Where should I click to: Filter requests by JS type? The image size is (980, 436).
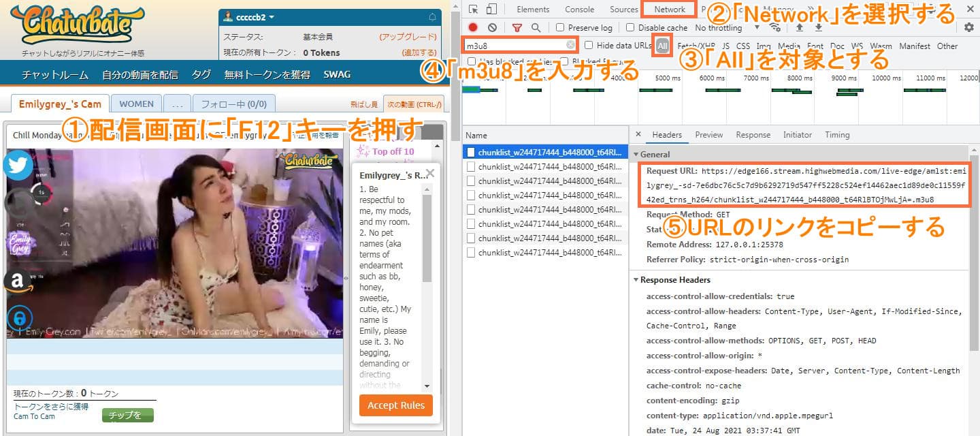tap(725, 46)
